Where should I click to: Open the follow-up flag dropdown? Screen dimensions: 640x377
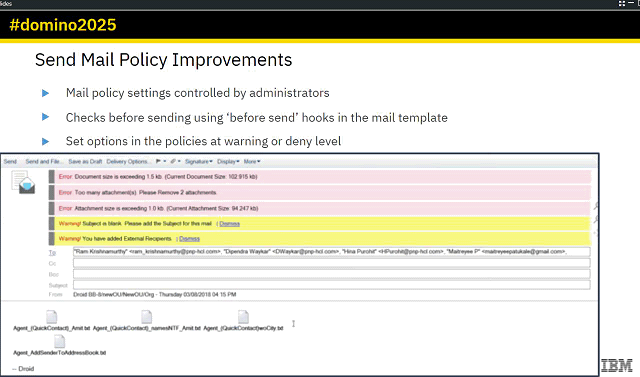click(161, 162)
